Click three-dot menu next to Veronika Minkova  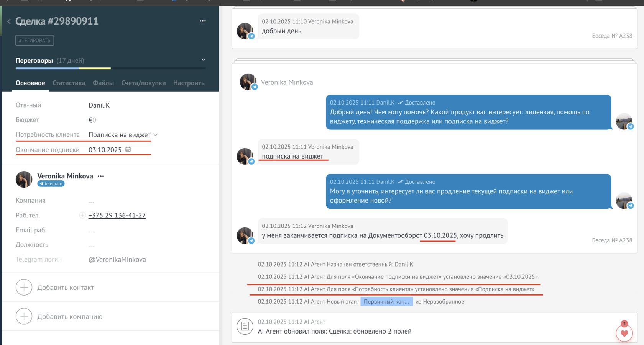101,176
